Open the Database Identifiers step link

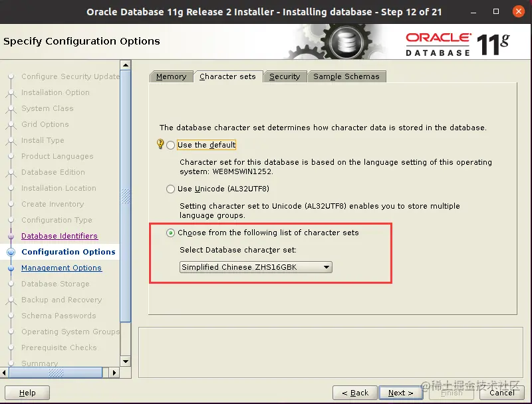pos(59,236)
